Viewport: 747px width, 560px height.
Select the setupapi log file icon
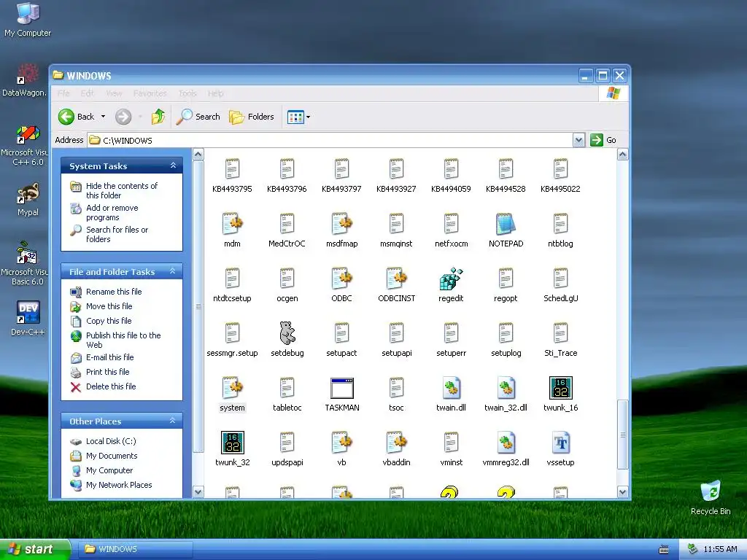(396, 334)
